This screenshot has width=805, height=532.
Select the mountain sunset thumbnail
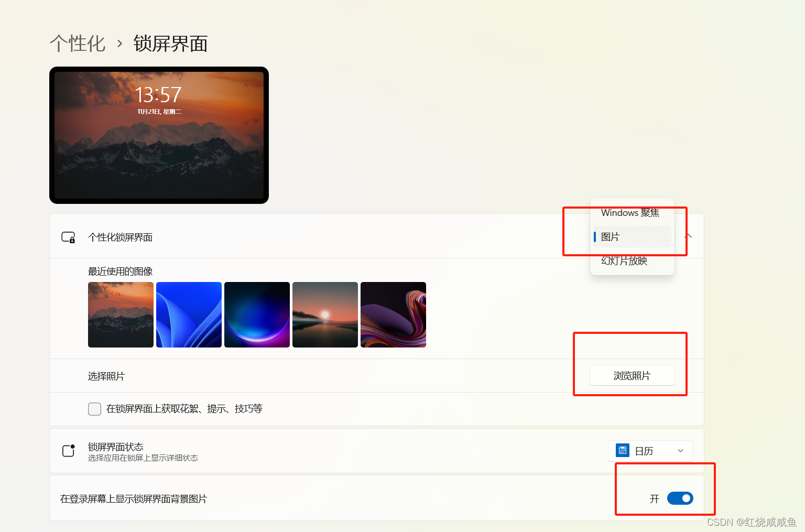(x=121, y=314)
